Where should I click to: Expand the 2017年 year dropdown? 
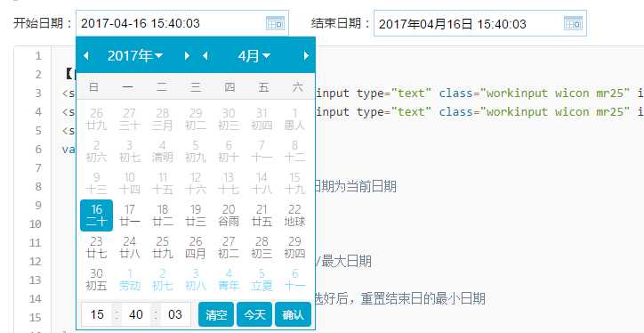pyautogui.click(x=135, y=55)
